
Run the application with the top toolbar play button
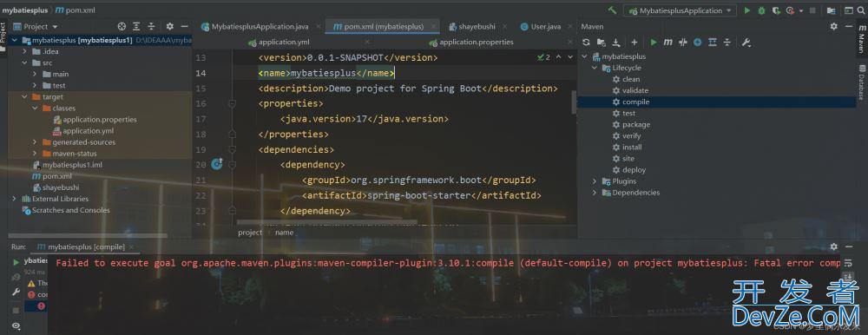(x=747, y=10)
